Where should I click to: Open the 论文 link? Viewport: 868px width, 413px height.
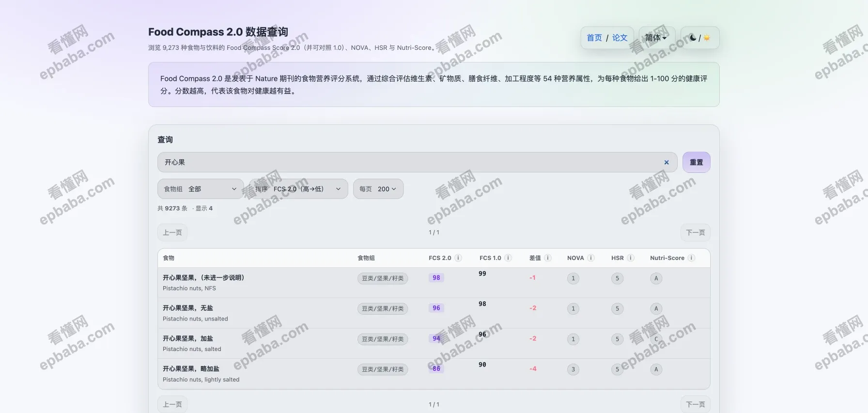(620, 38)
